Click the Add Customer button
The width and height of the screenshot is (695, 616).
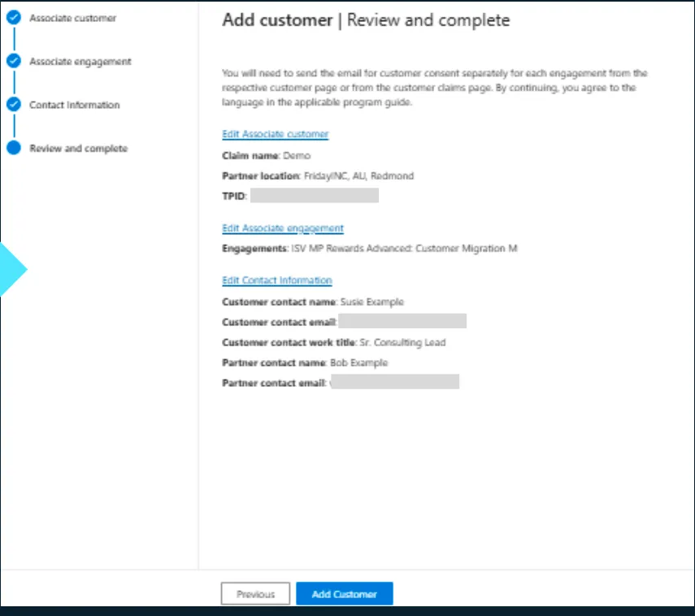coord(345,594)
